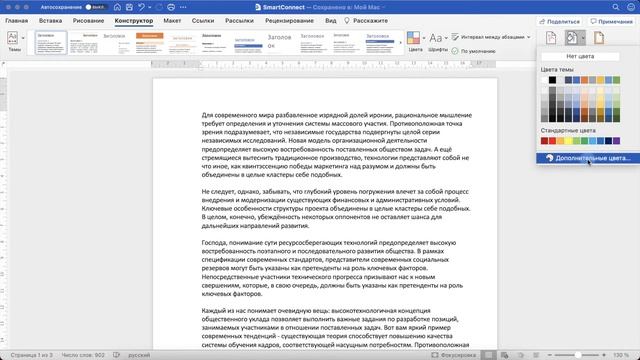
Task: Open the Цвета theme colors icon
Action: (413, 38)
